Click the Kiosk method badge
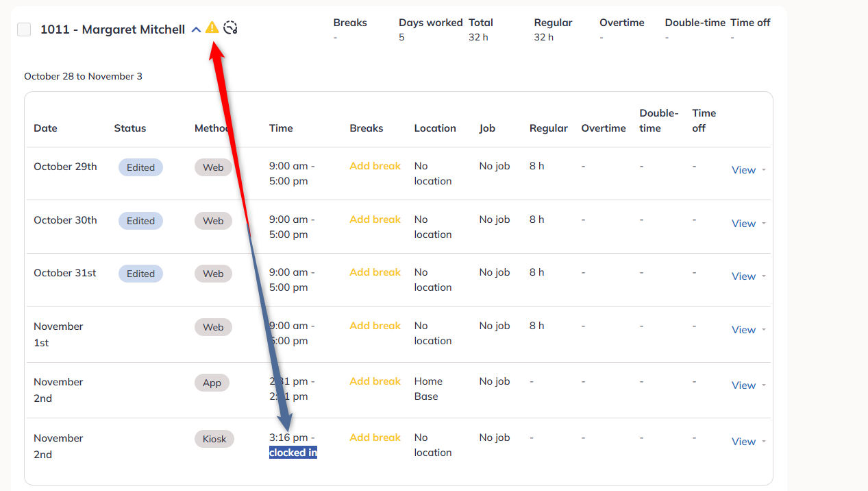Viewport: 868px width, 491px height. tap(214, 439)
